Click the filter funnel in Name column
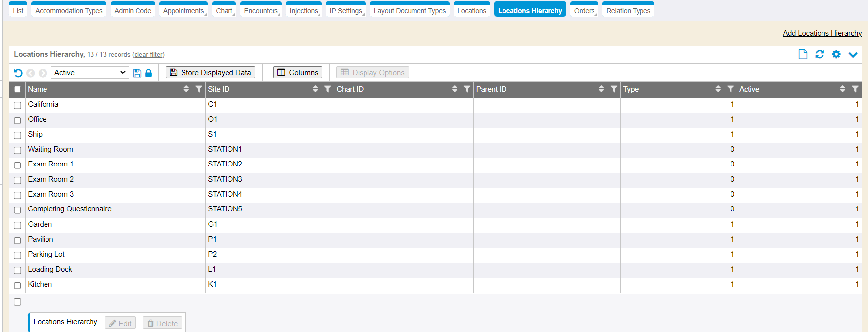Image resolution: width=868 pixels, height=332 pixels. [199, 89]
